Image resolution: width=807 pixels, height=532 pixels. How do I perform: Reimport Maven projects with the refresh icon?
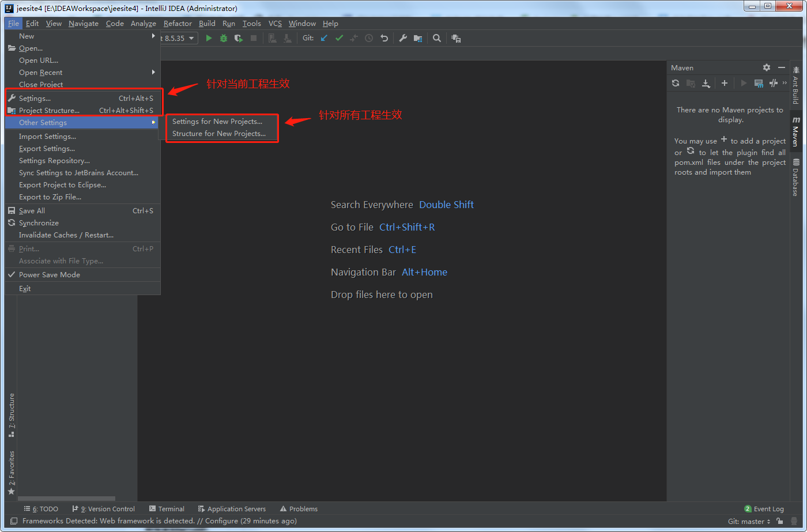(676, 83)
